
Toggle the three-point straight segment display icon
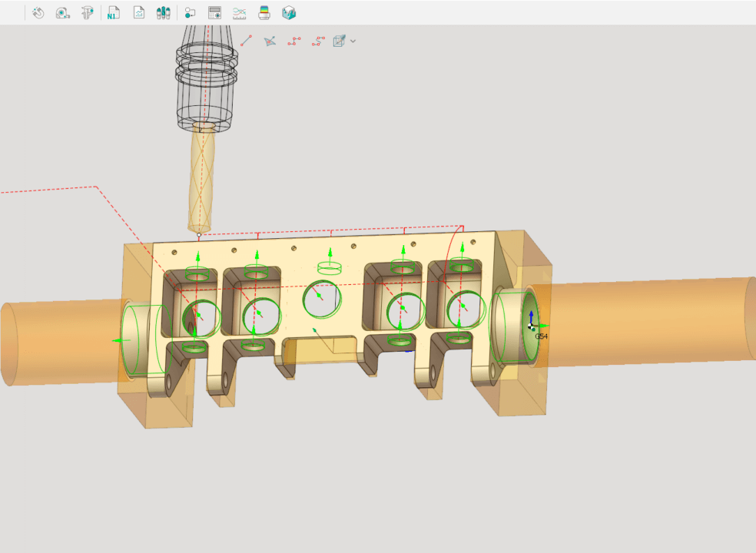pos(293,41)
